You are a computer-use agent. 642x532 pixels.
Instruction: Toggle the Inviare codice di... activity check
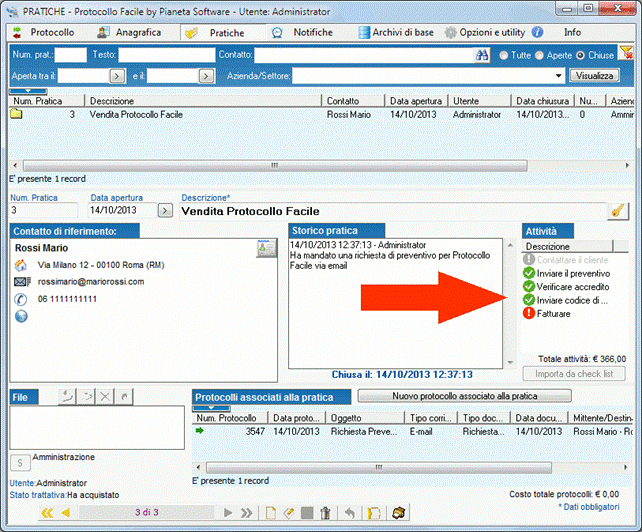coord(529,300)
